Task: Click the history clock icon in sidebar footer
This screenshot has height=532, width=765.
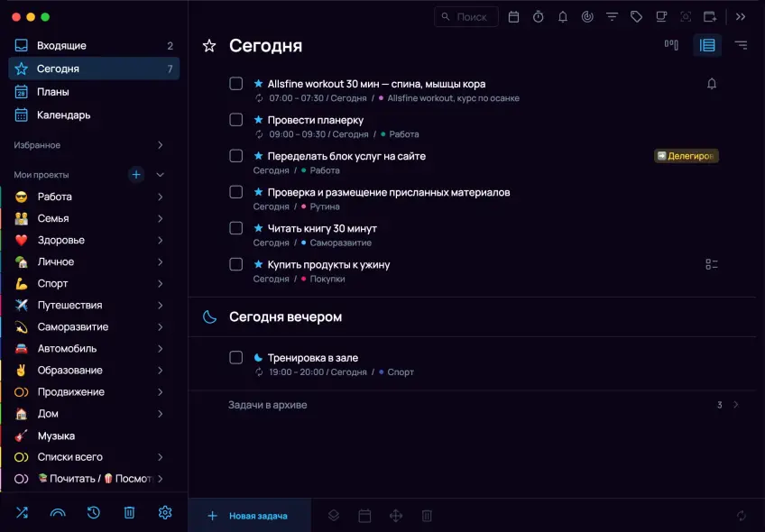Action: [x=93, y=512]
